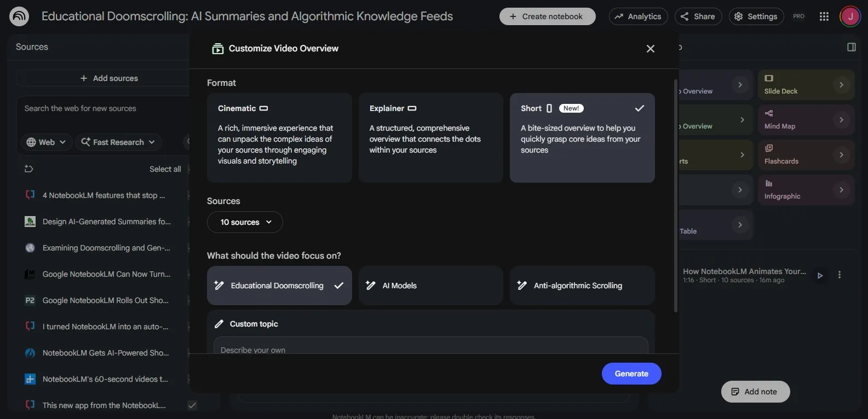Image resolution: width=868 pixels, height=419 pixels.
Task: Select the Short video format
Action: [x=582, y=138]
